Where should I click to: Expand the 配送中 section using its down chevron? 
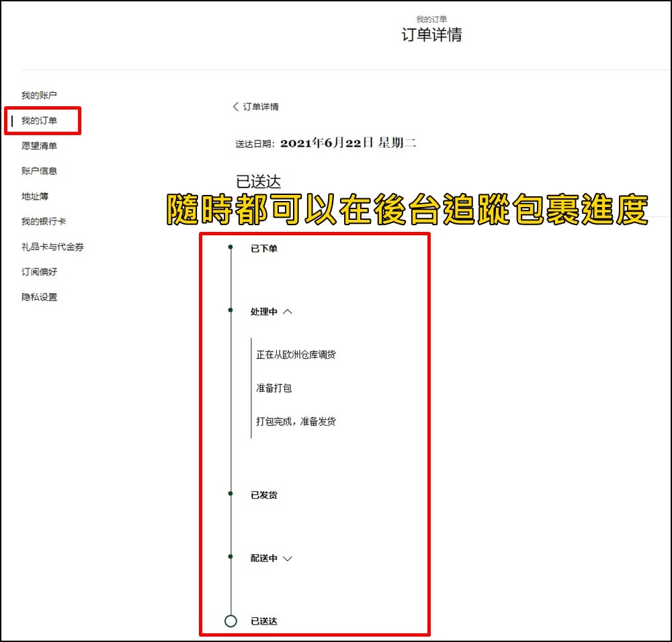[288, 559]
